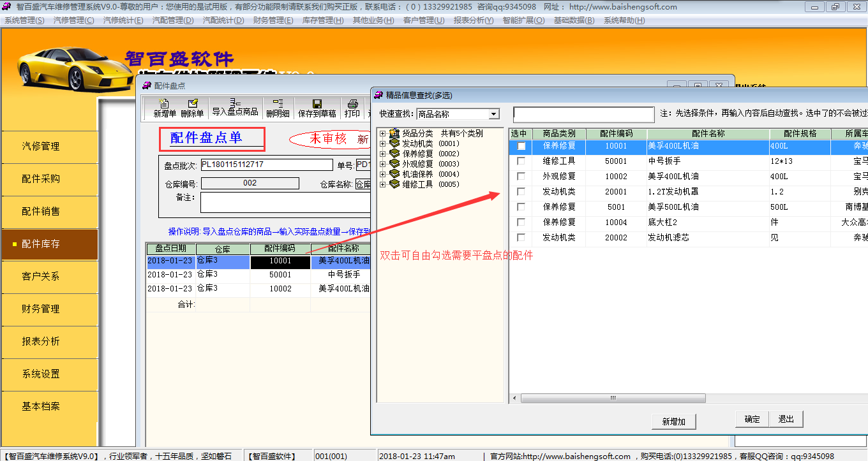Screen dimensions: 868x461
Task: Click the horizontal scrollbar in the product list
Action: click(613, 399)
